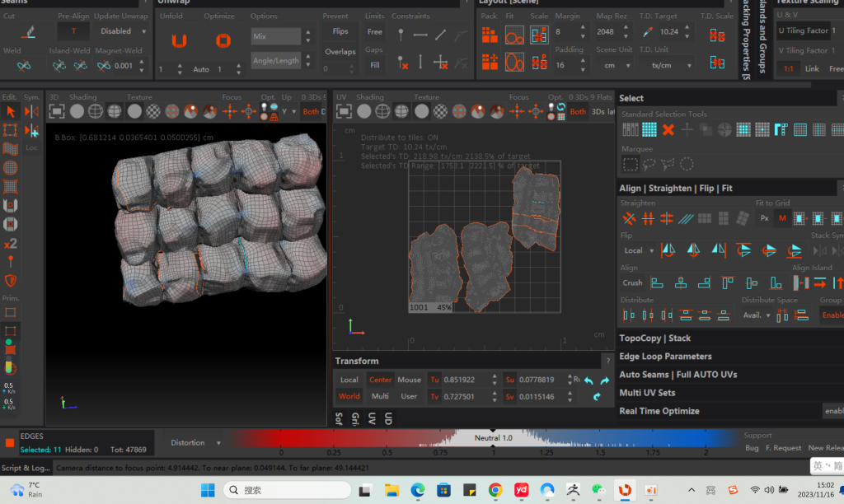Pick texel density with eyedropper icon

(x=648, y=32)
